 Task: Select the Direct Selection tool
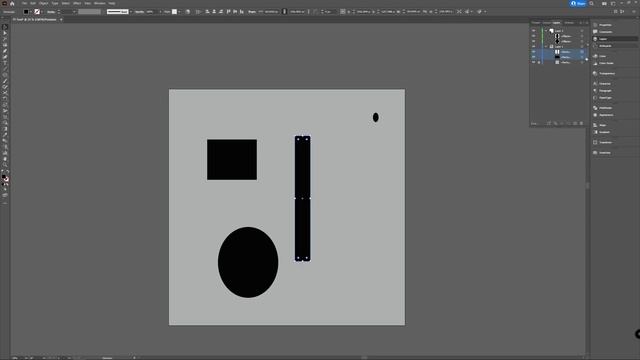5,33
